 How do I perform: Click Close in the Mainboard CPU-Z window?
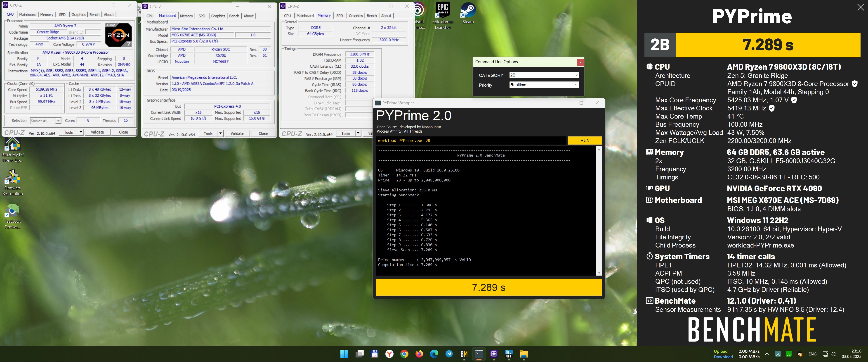click(263, 133)
